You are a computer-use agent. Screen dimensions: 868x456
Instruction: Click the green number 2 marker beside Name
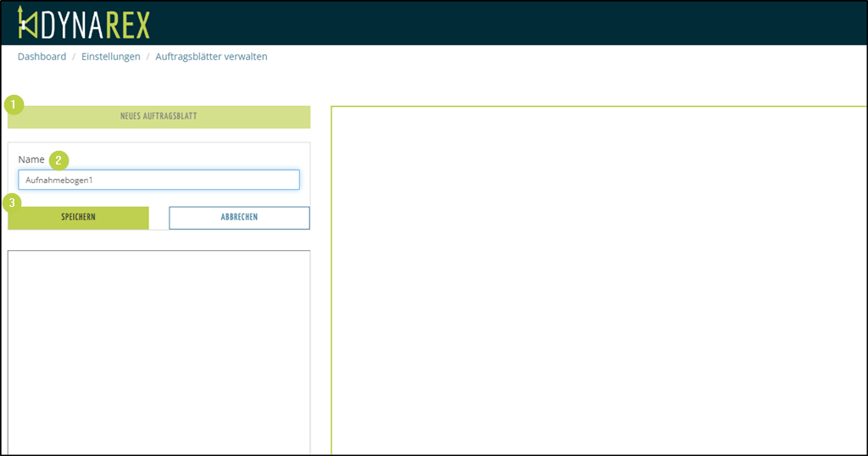(x=58, y=159)
